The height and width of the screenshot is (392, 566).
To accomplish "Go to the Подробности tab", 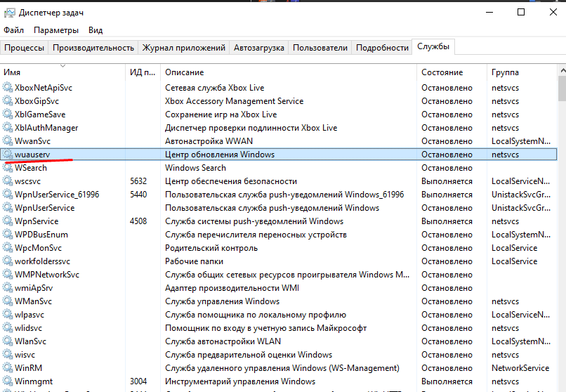I will (x=382, y=48).
